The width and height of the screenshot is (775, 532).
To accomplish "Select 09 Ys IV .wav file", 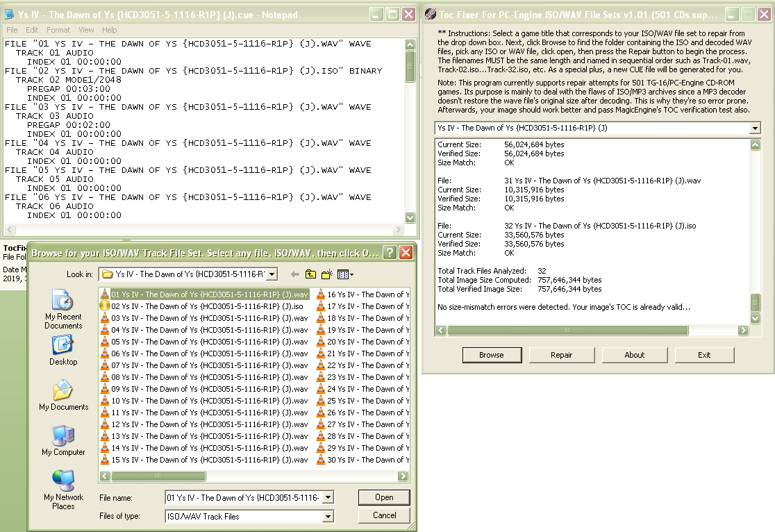I will tap(204, 389).
